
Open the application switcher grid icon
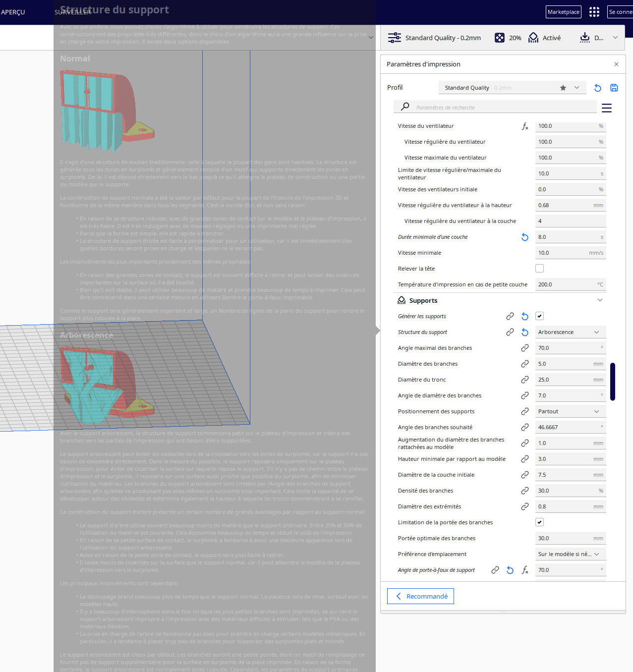pyautogui.click(x=594, y=12)
